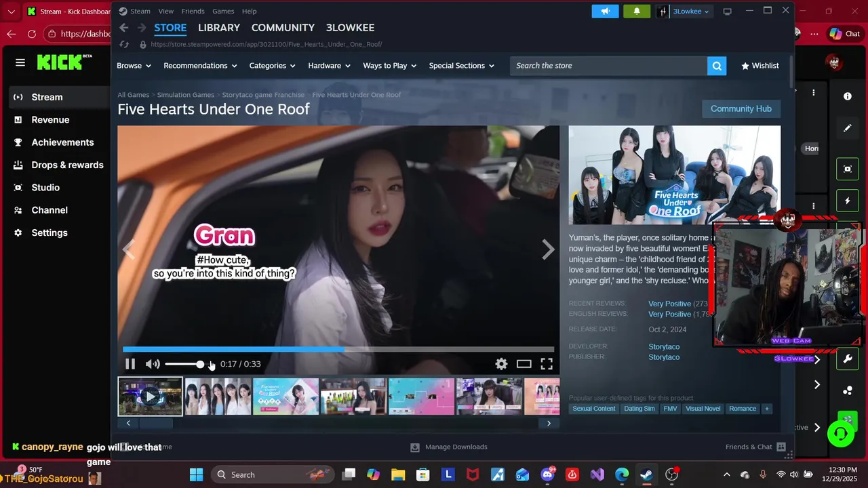This screenshot has height=488, width=868.
Task: Seek on the trailer progress bar
Action: point(338,349)
